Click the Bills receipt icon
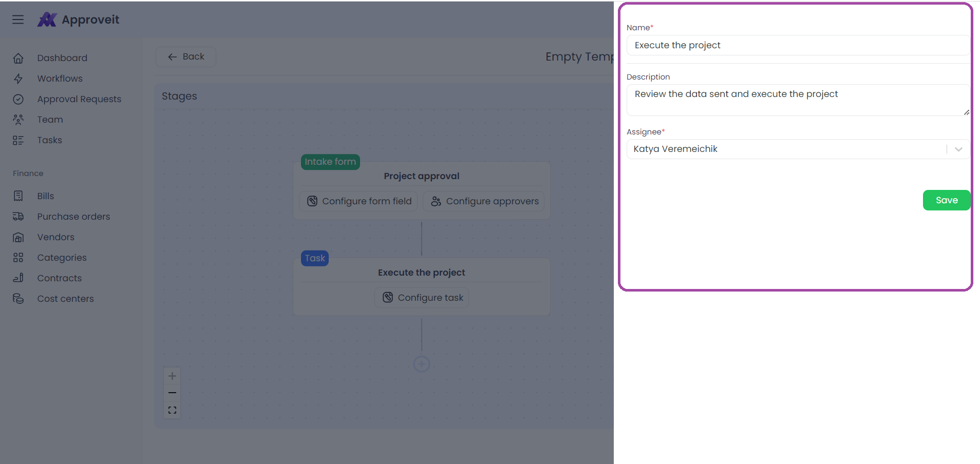The width and height of the screenshot is (980, 464). [x=18, y=196]
